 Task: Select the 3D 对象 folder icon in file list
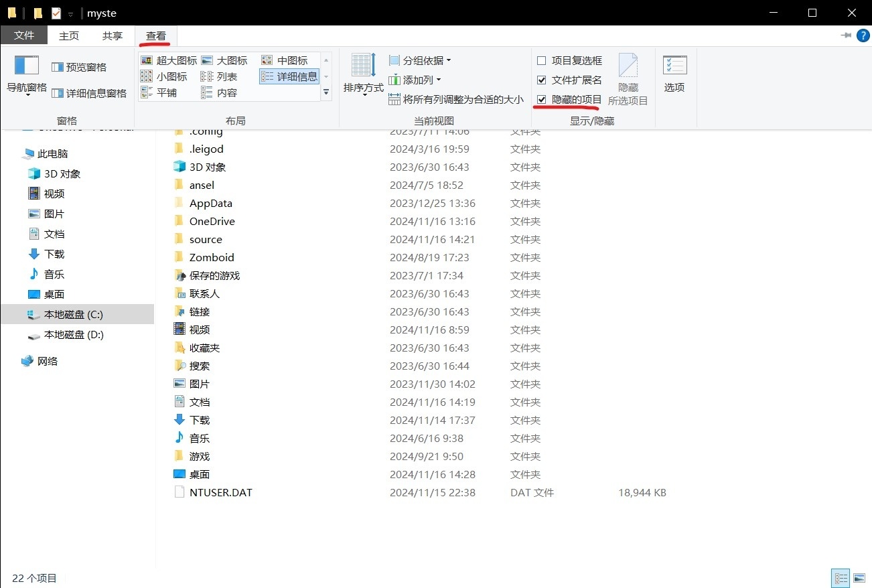[x=179, y=167]
